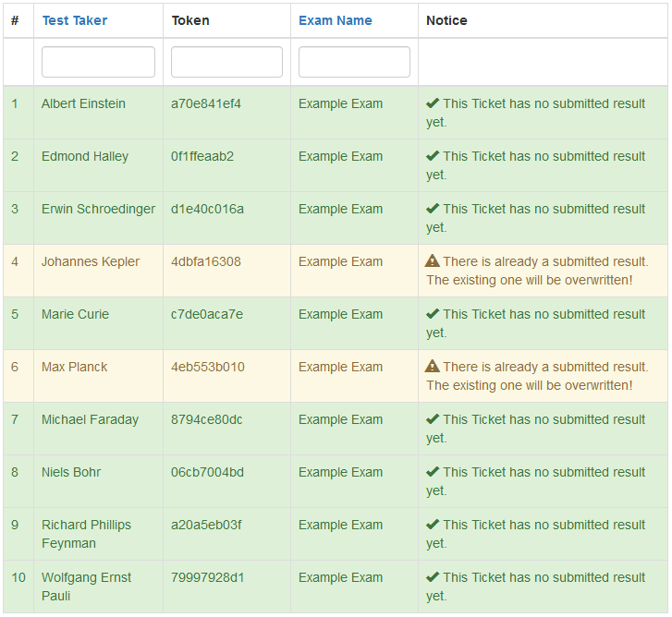Click the Token column header
This screenshot has height=617, width=672.
pos(190,20)
